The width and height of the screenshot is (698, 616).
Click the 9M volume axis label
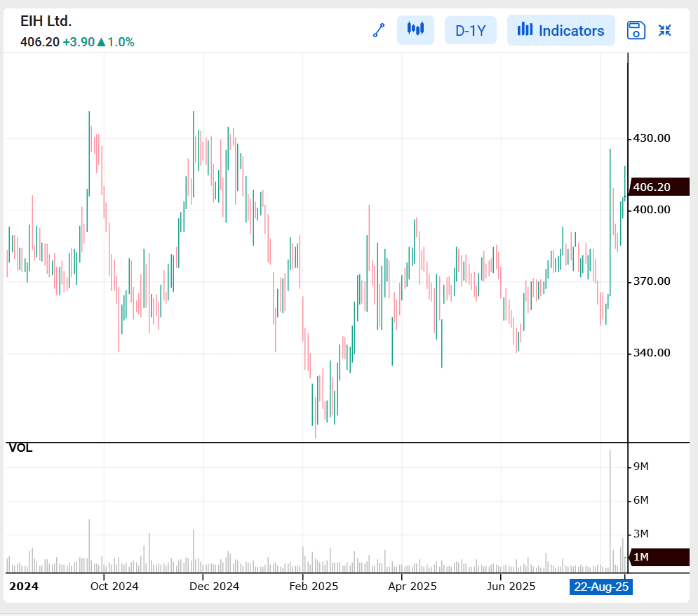click(x=641, y=467)
